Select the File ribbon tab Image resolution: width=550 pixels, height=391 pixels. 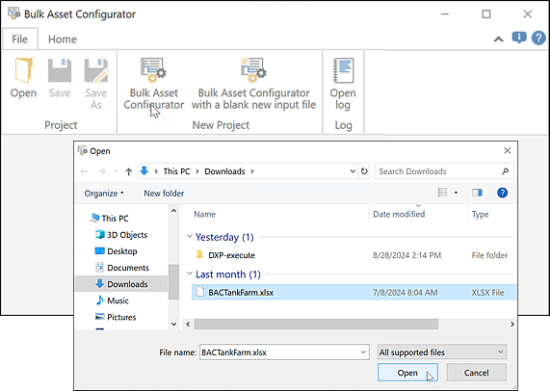click(20, 39)
